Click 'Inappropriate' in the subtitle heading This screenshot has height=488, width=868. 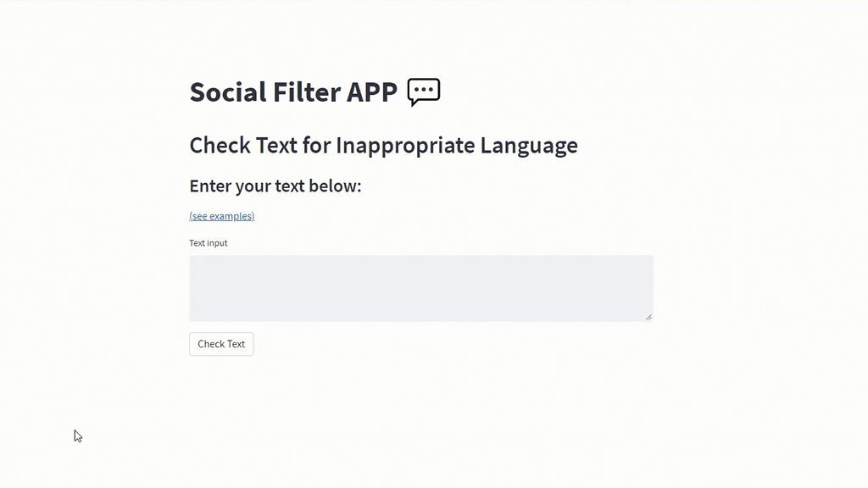click(405, 146)
